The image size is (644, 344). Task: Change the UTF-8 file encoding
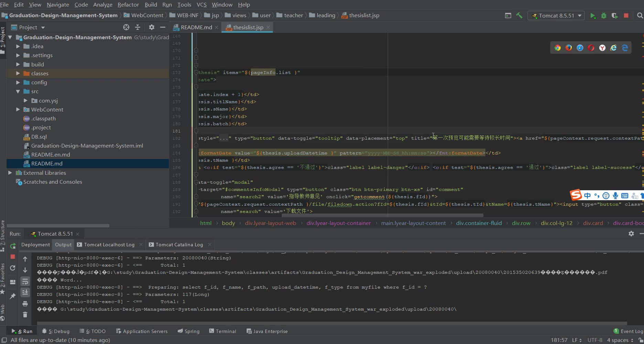pos(595,340)
